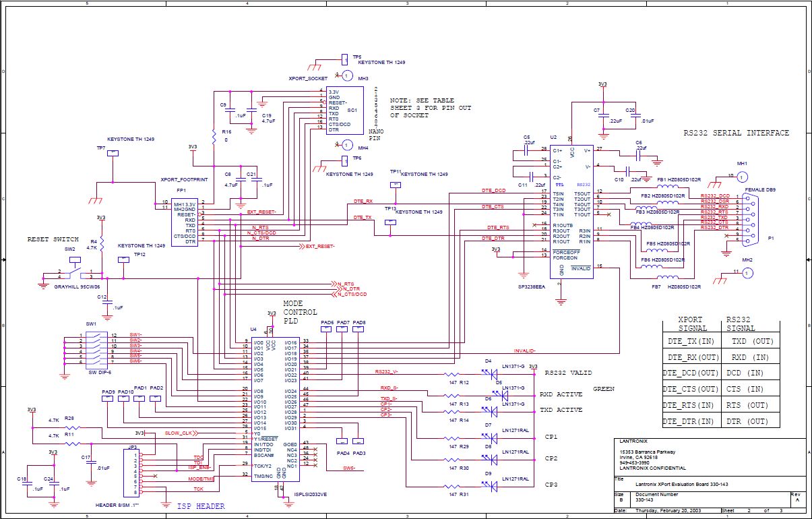Select the RS232_V- net label
The height and width of the screenshot is (519, 812).
pos(386,371)
